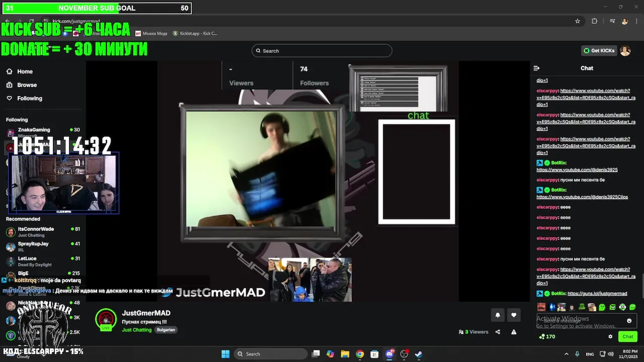The height and width of the screenshot is (362, 644).
Task: Open Steam from the taskbar
Action: [x=419, y=354]
